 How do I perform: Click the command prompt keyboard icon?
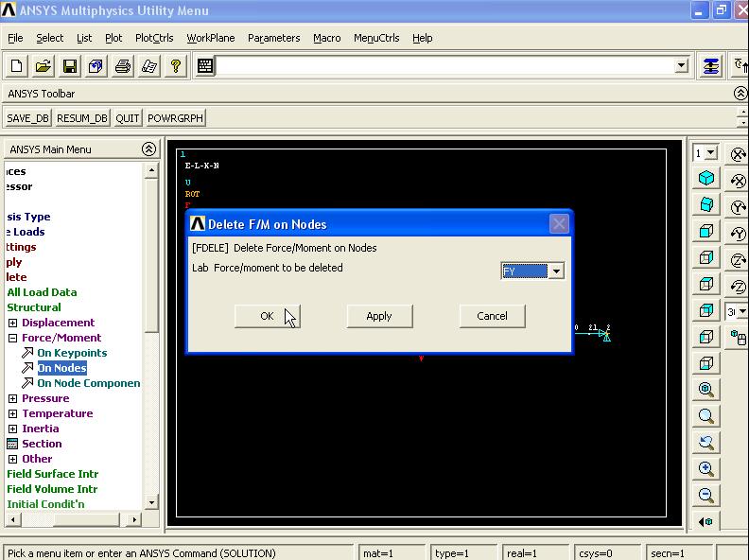pyautogui.click(x=205, y=66)
